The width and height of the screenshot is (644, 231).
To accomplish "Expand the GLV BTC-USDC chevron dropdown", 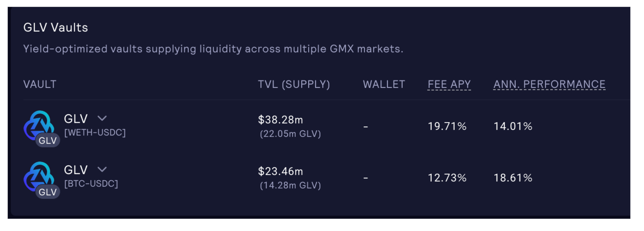I will click(x=102, y=170).
